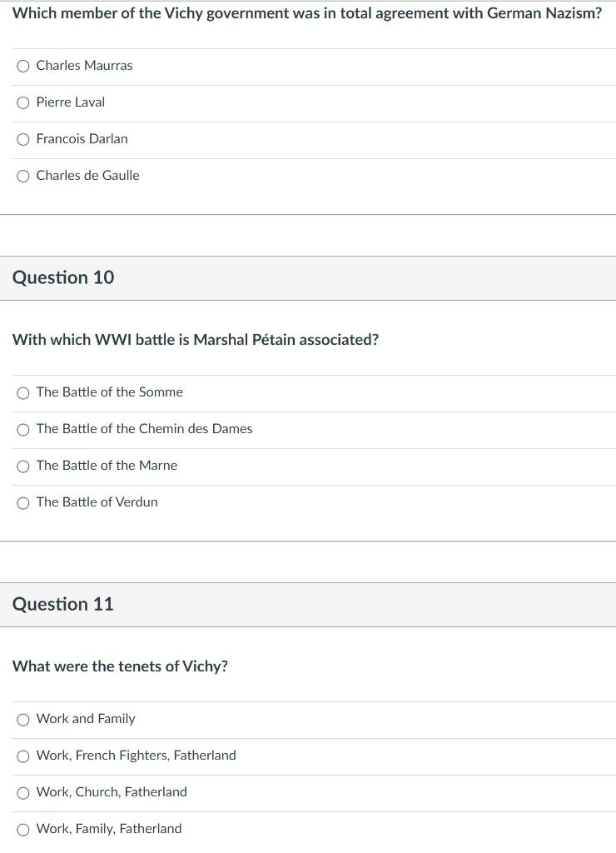
Task: Click the Pierre Laval answer label
Action: pos(71,102)
